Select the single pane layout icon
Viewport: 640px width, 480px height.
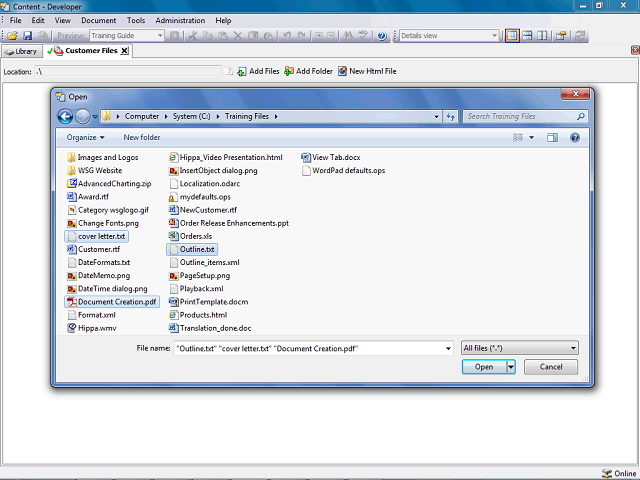pyautogui.click(x=512, y=36)
